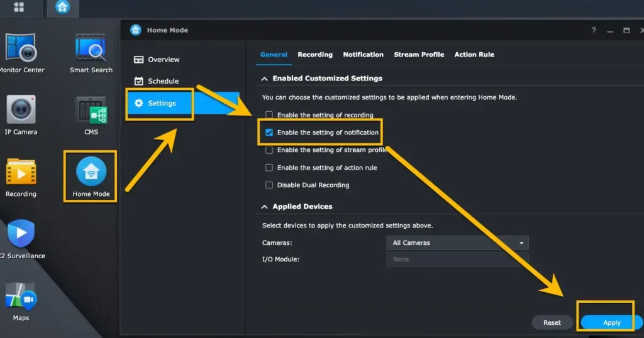Open the Monitor Center app
Screen dimensions: 644x338
tap(21, 54)
